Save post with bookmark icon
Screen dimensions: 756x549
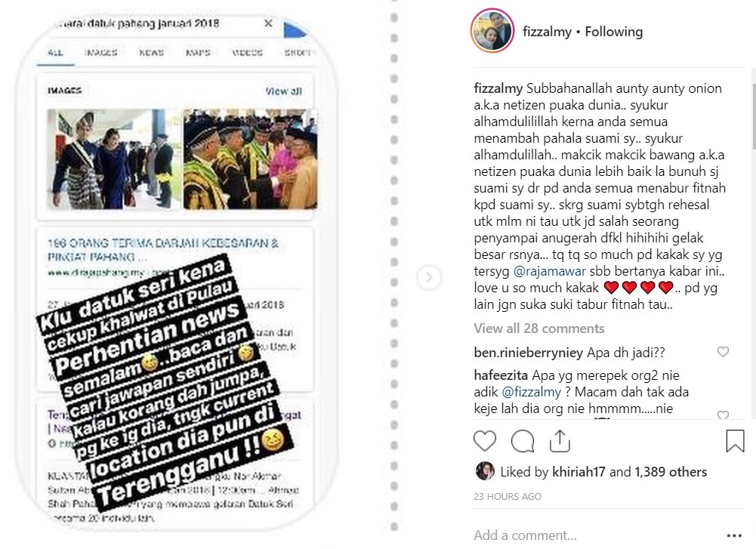[x=735, y=440]
